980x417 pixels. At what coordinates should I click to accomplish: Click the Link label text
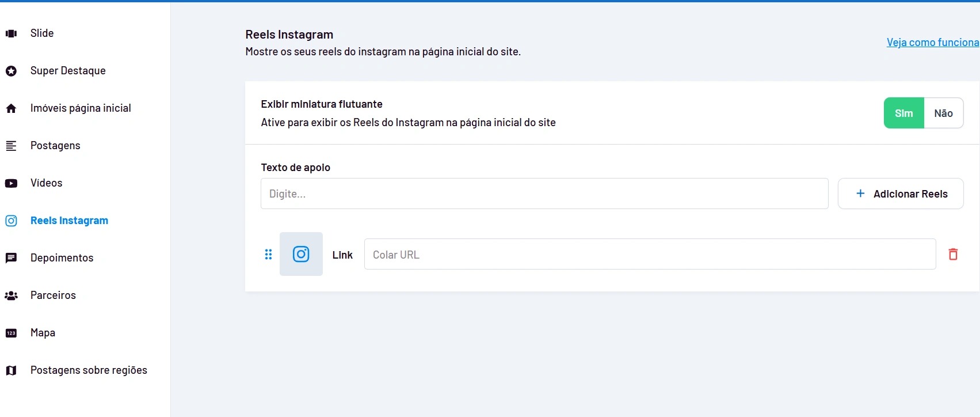(x=342, y=255)
